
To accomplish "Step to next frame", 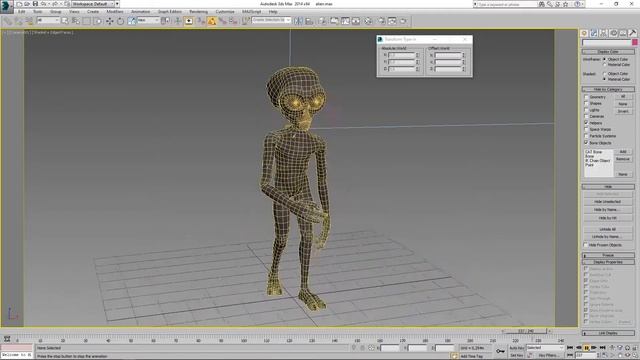I will (594, 348).
